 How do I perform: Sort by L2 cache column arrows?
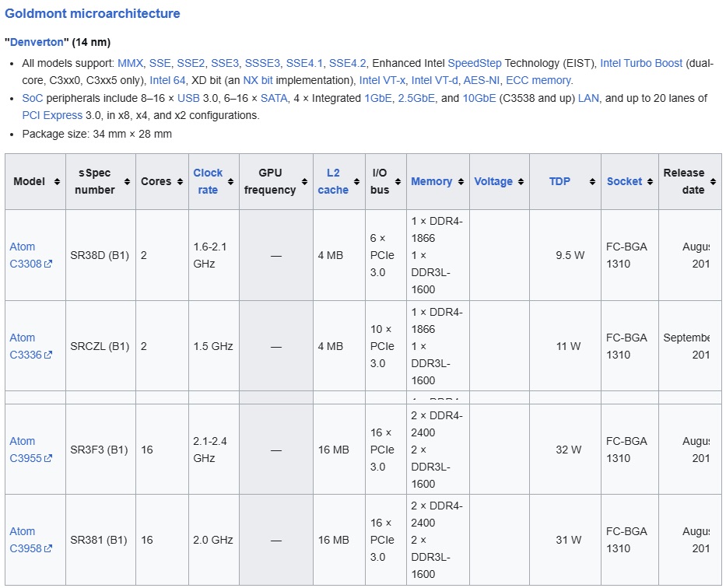coord(356,181)
